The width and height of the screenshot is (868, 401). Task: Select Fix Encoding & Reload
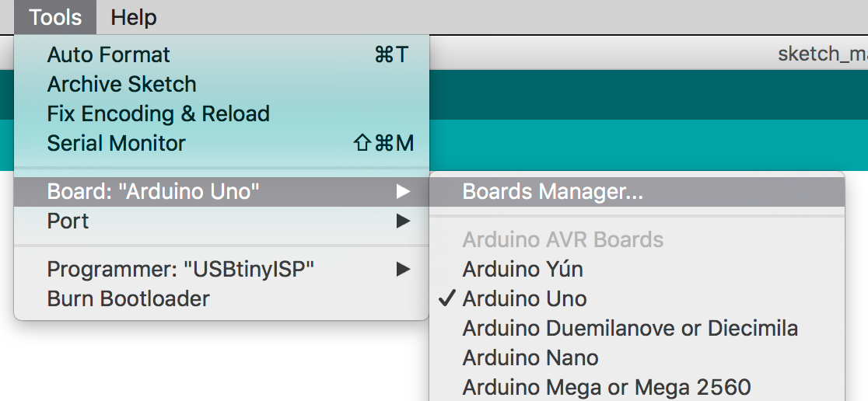[x=158, y=113]
